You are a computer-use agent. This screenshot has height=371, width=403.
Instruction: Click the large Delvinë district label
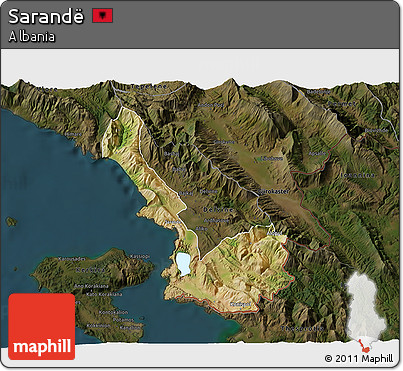(x=218, y=210)
